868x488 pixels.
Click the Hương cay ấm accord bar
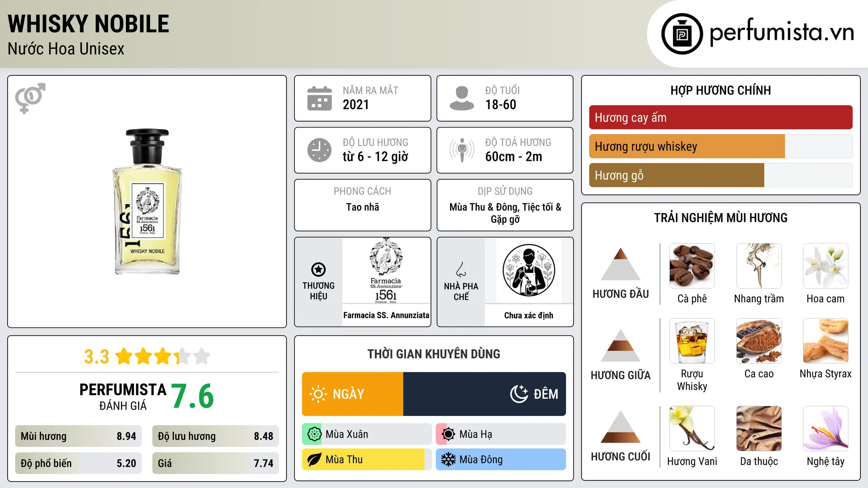(721, 117)
